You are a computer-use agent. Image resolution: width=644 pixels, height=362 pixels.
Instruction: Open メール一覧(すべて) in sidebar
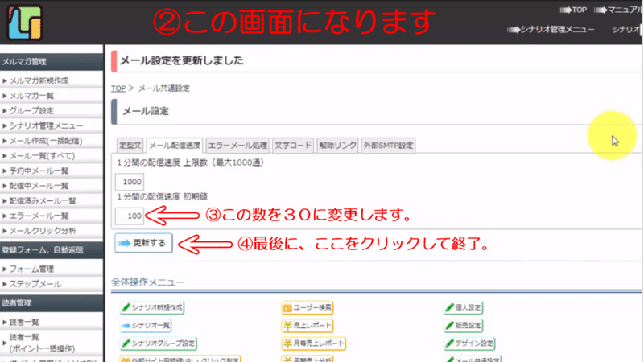pyautogui.click(x=52, y=155)
